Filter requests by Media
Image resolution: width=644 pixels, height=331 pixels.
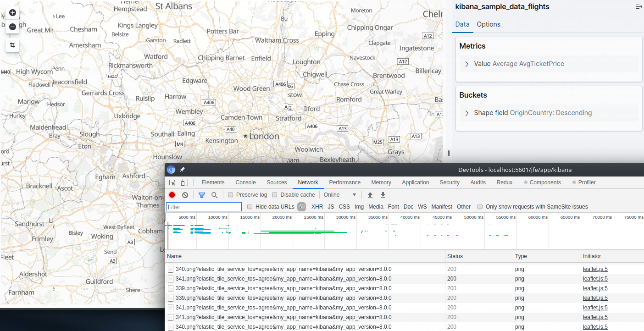tap(376, 207)
